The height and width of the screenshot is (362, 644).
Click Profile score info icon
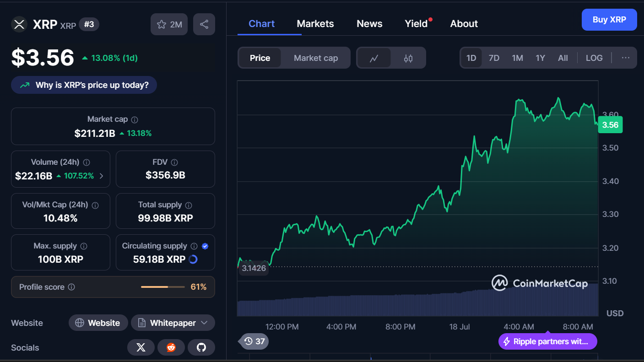(x=71, y=287)
